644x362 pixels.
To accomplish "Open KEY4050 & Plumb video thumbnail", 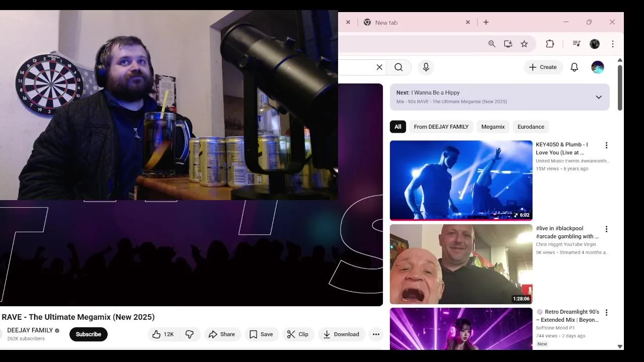I will click(461, 180).
